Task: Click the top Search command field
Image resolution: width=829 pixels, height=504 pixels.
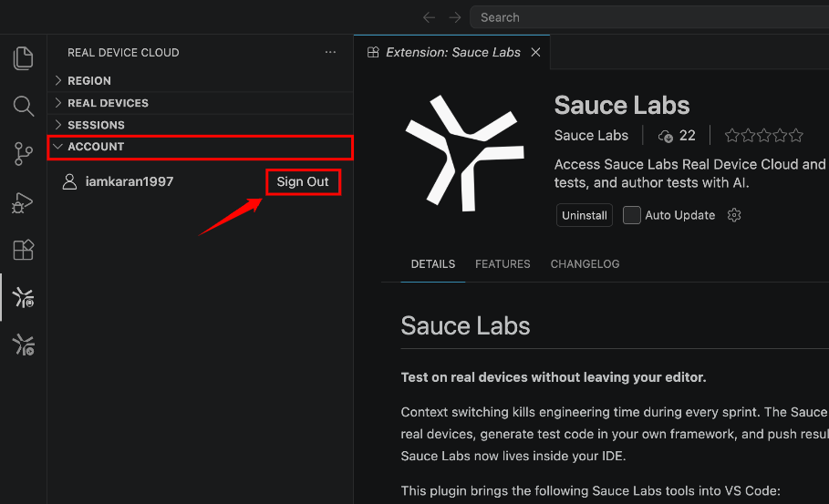Action: (x=649, y=17)
